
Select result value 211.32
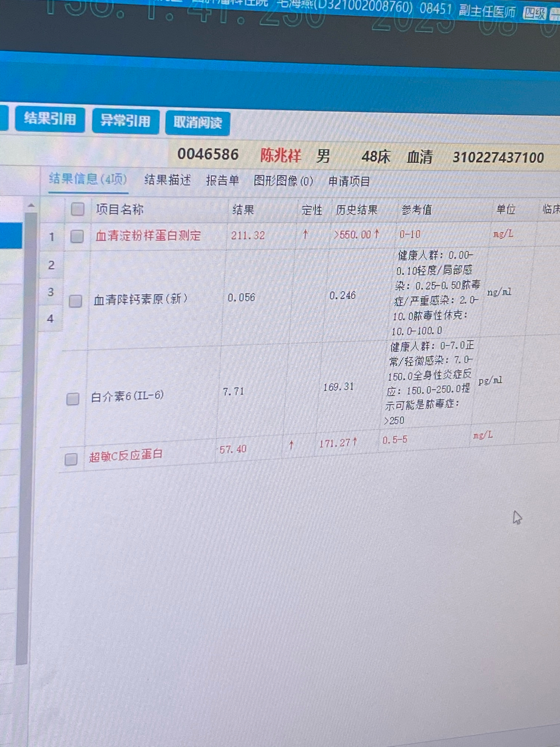click(248, 235)
